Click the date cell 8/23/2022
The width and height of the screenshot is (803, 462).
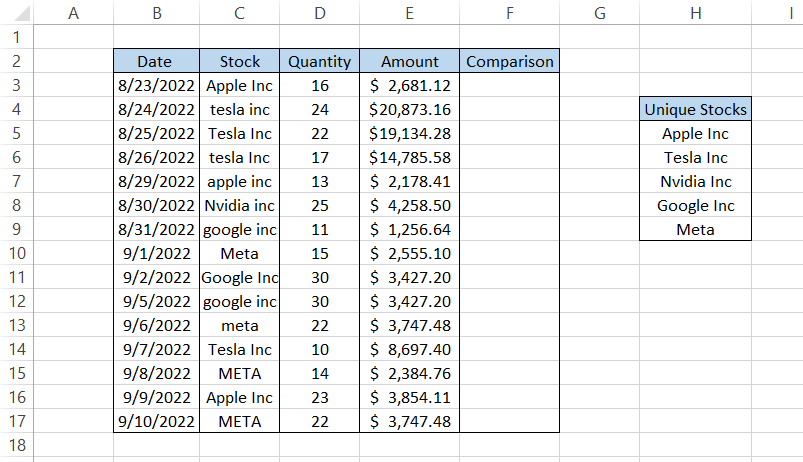tap(156, 85)
